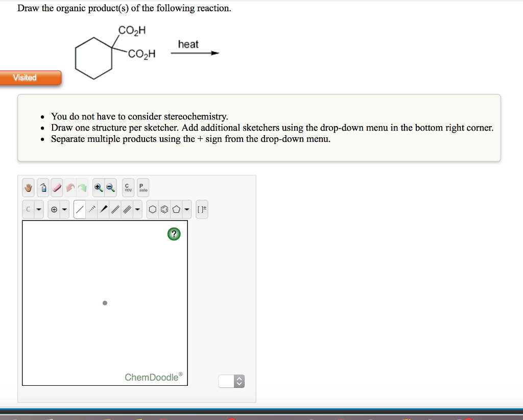This screenshot has height=420, width=523.
Task: Select the hand pan tool
Action: [28, 188]
